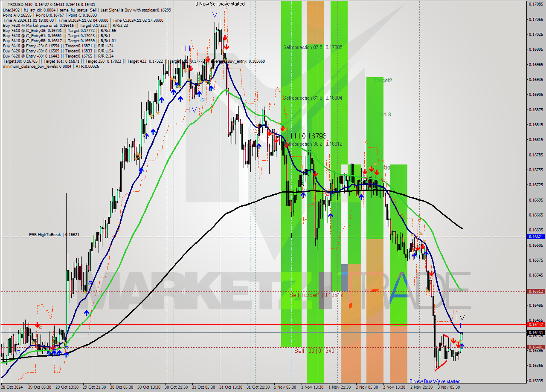Click the current price tag 0.16431
The image size is (546, 392).
(536, 332)
